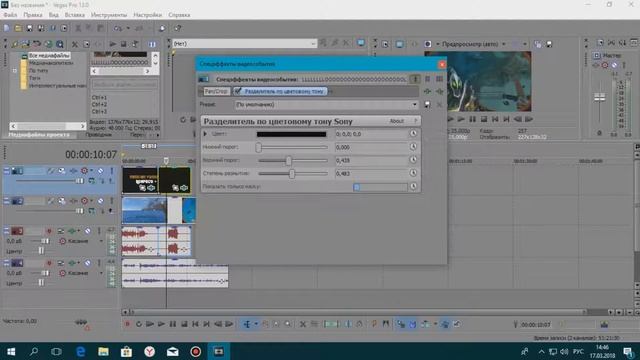Screen dimensions: 640x360
Task: Click the animate clock icon for upper threshold 0,428
Action: click(413, 160)
